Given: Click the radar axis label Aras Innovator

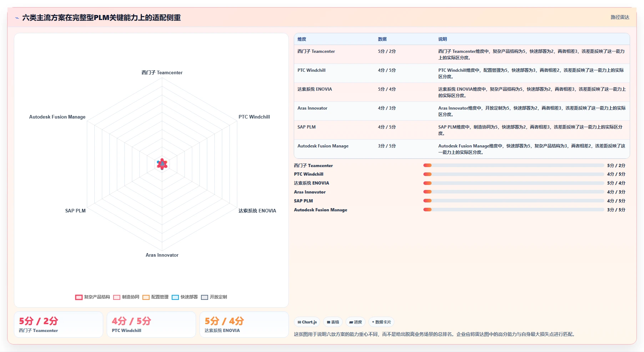Looking at the screenshot, I should tap(162, 255).
